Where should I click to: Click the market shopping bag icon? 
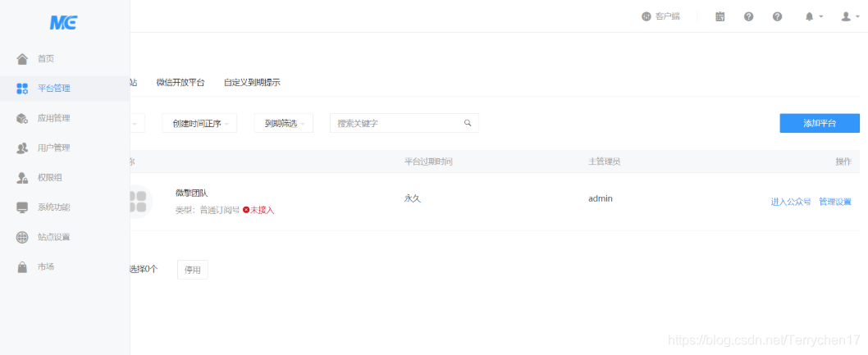22,267
